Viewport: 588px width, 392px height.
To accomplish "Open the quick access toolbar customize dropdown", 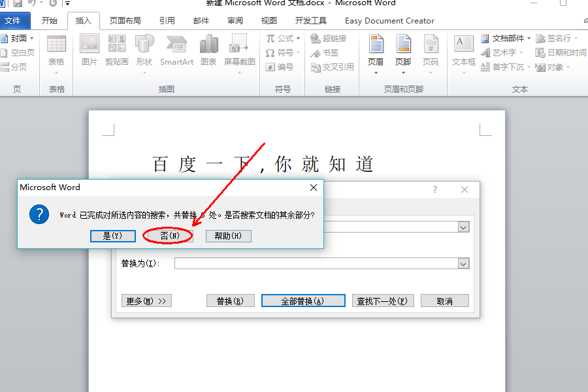I will (x=67, y=3).
